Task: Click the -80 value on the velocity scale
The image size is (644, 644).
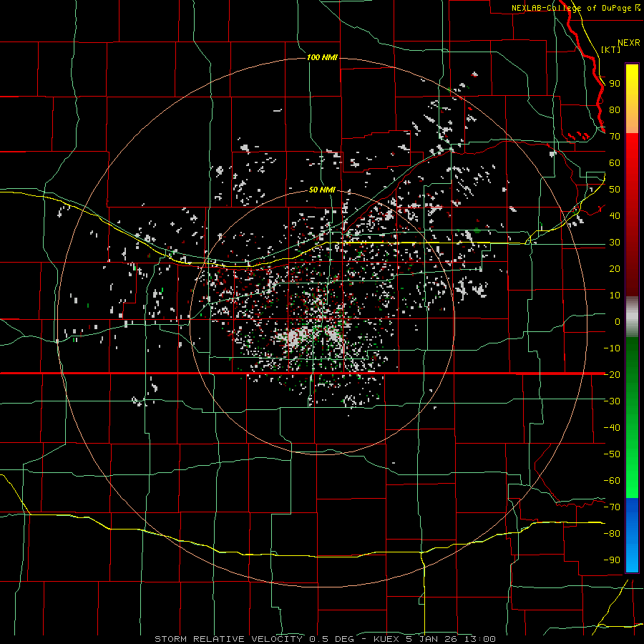Action: (612, 534)
